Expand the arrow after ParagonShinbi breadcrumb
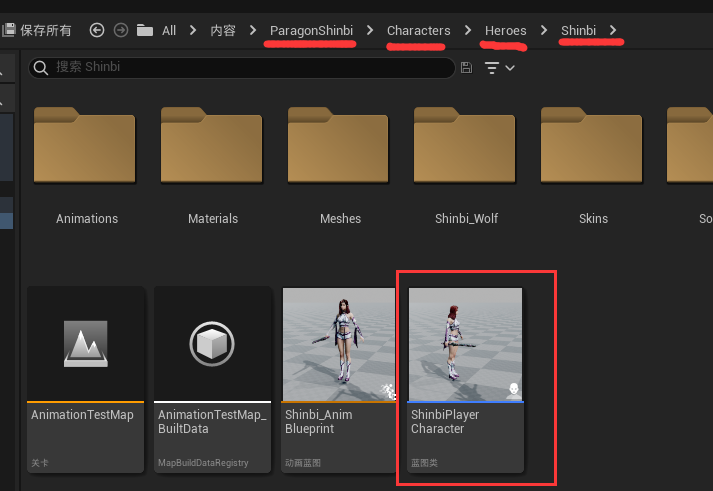Viewport: 713px width, 491px height. [x=370, y=30]
